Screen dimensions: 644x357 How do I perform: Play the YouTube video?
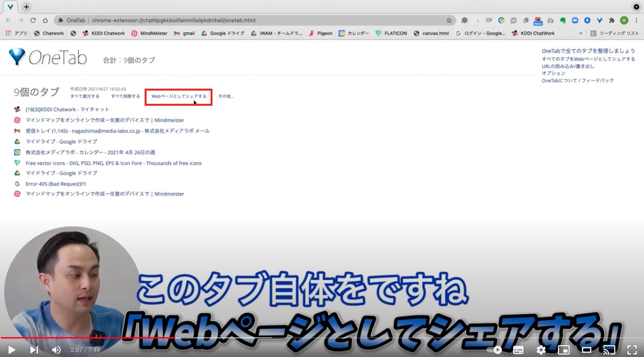pyautogui.click(x=12, y=350)
